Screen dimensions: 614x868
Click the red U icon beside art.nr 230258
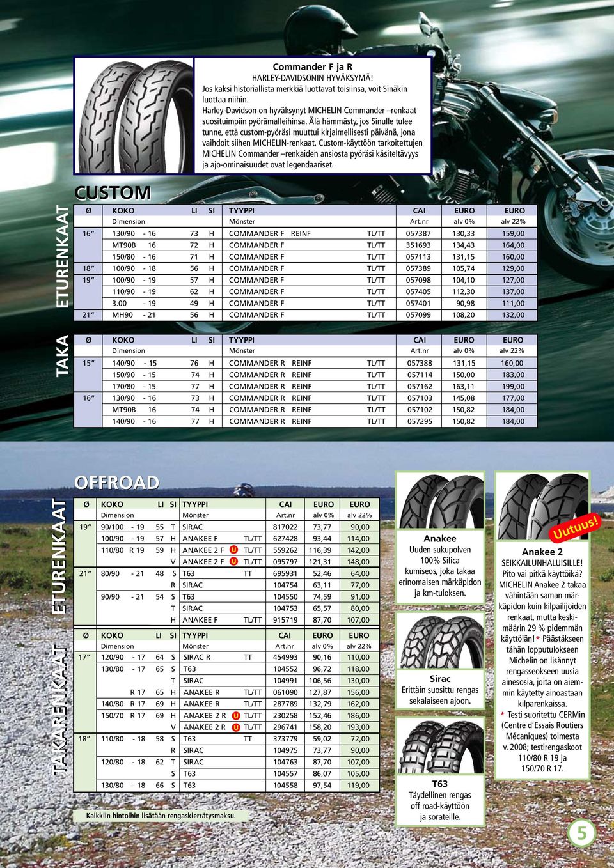point(236,716)
